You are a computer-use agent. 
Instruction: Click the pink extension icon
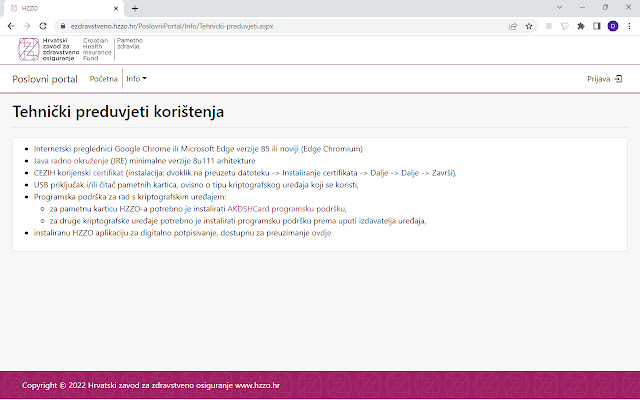click(549, 26)
